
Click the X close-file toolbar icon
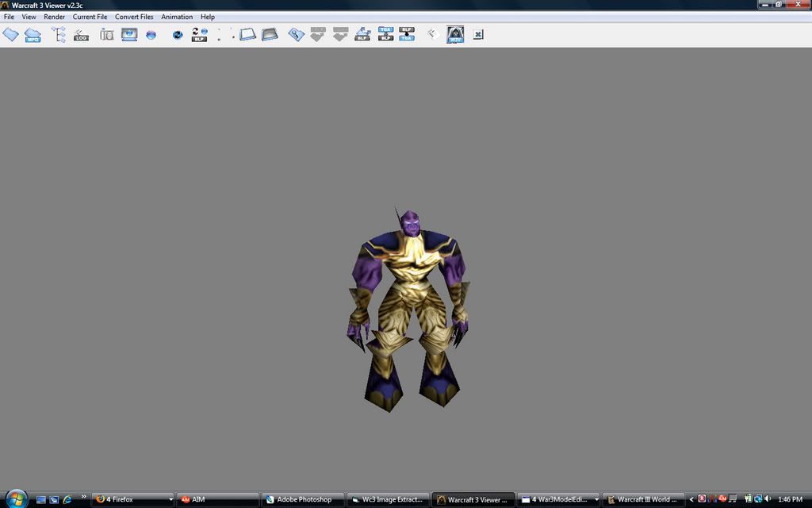click(x=478, y=35)
